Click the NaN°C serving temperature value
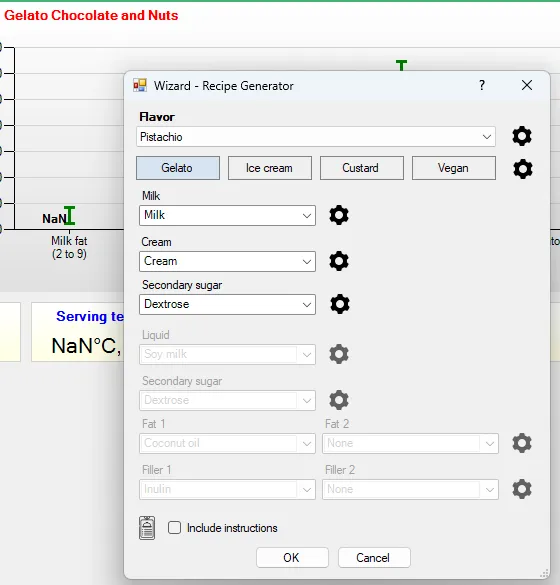The width and height of the screenshot is (560, 585). click(x=86, y=346)
